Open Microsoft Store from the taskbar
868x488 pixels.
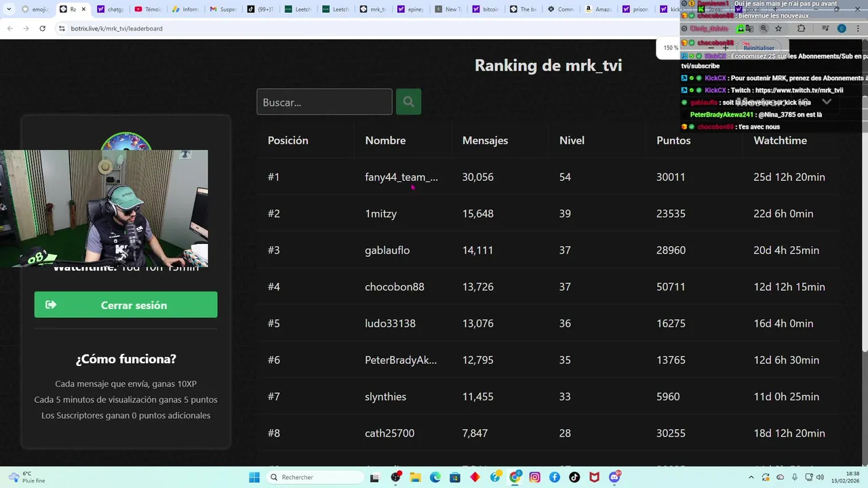455,477
